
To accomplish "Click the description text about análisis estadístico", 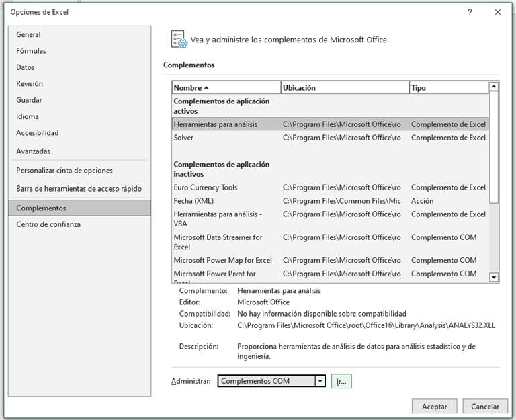I will tap(356, 351).
